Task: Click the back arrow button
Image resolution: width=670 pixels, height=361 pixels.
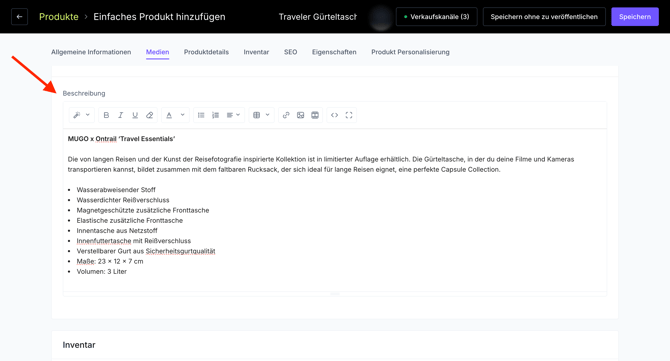Action: coord(19,17)
